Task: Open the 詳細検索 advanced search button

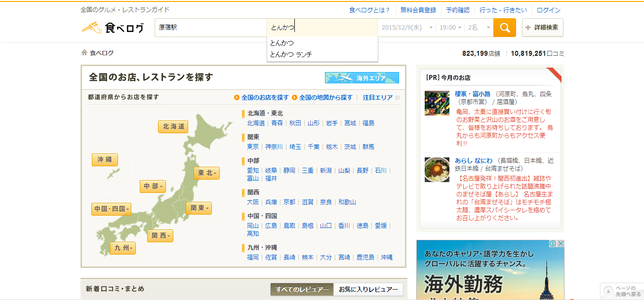Action: (542, 28)
